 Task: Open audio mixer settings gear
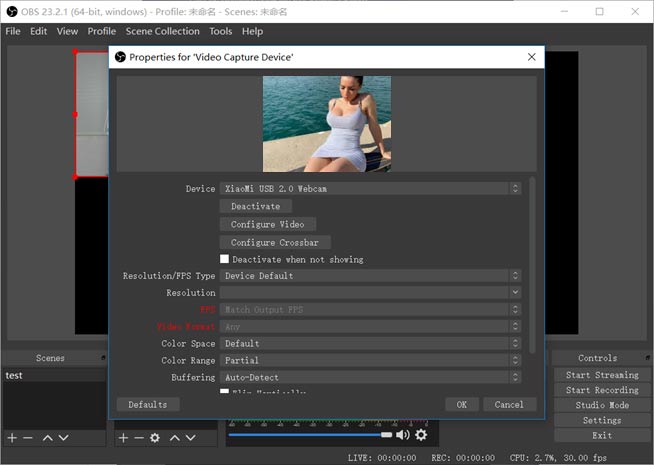click(421, 435)
